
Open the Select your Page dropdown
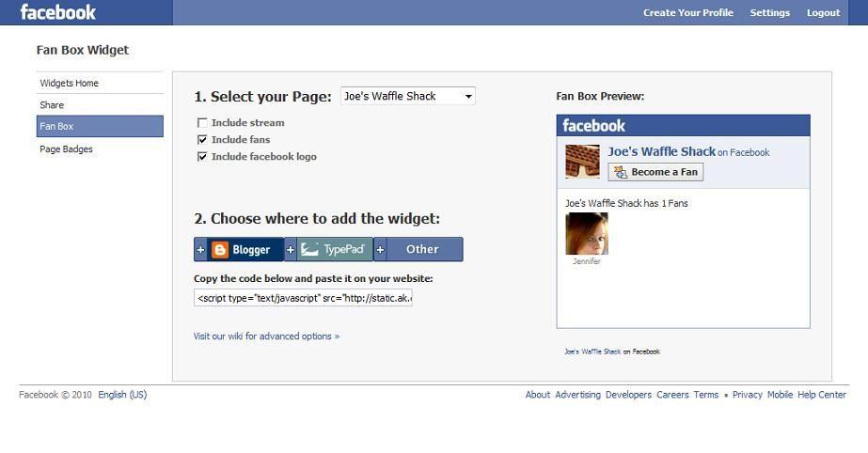[x=408, y=96]
